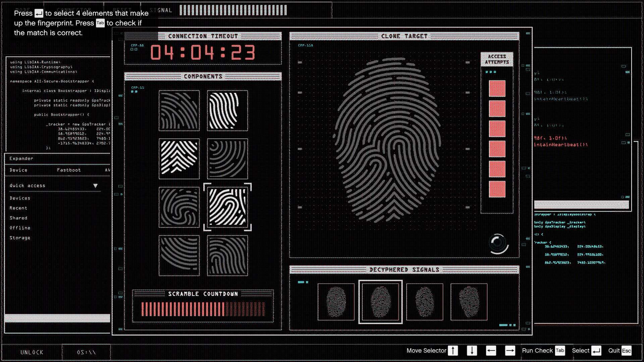Click the Scramble Countdown progress bar
Screen dimensions: 644x362
(203, 309)
